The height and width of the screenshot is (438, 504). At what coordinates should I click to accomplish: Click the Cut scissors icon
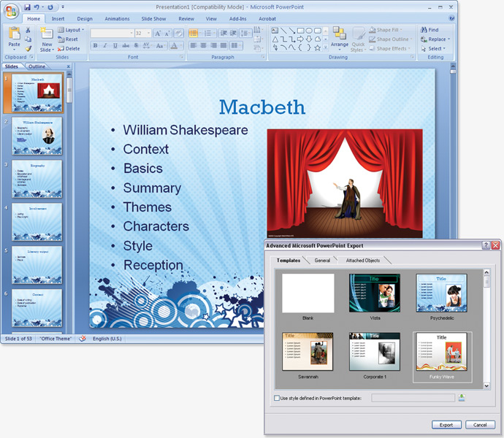click(28, 30)
